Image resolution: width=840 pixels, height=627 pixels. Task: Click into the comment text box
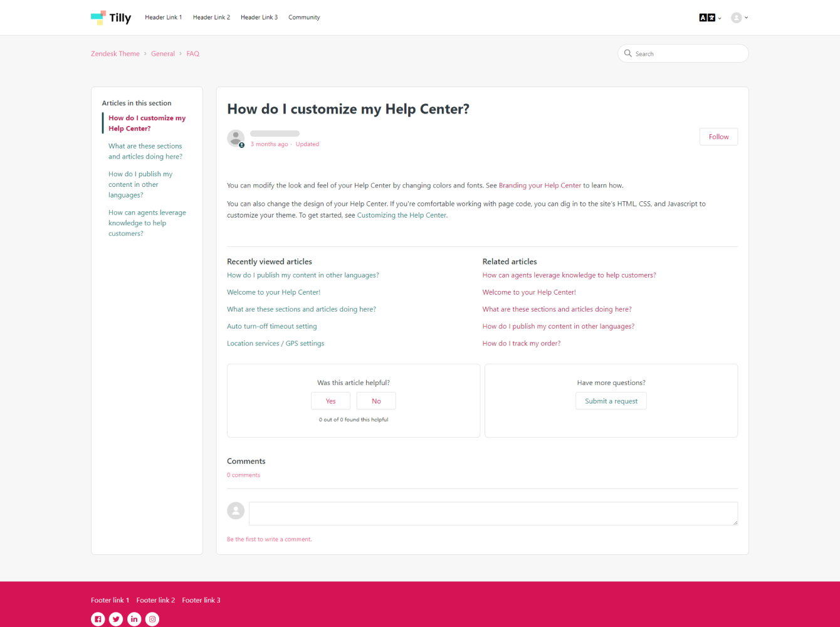coord(493,514)
